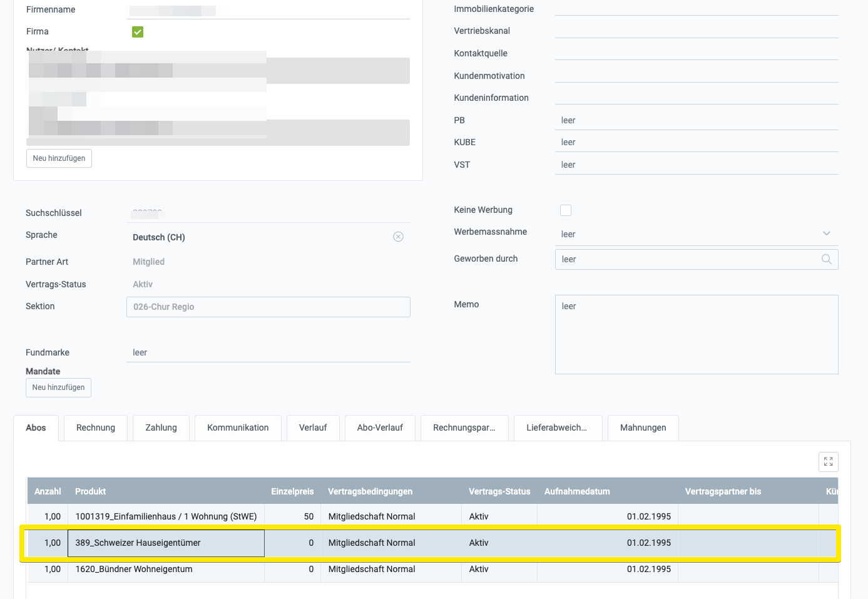The width and height of the screenshot is (868, 599).
Task: Select the Lieferabweich... tab
Action: (557, 428)
